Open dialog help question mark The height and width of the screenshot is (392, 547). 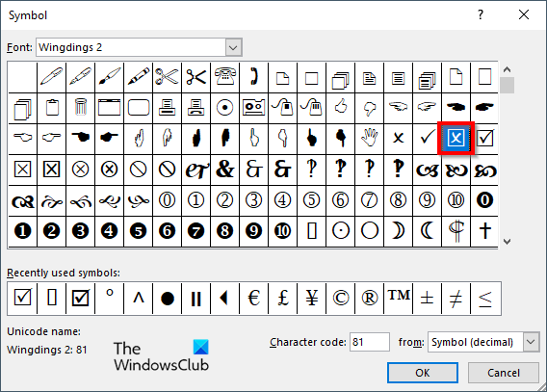tap(481, 14)
